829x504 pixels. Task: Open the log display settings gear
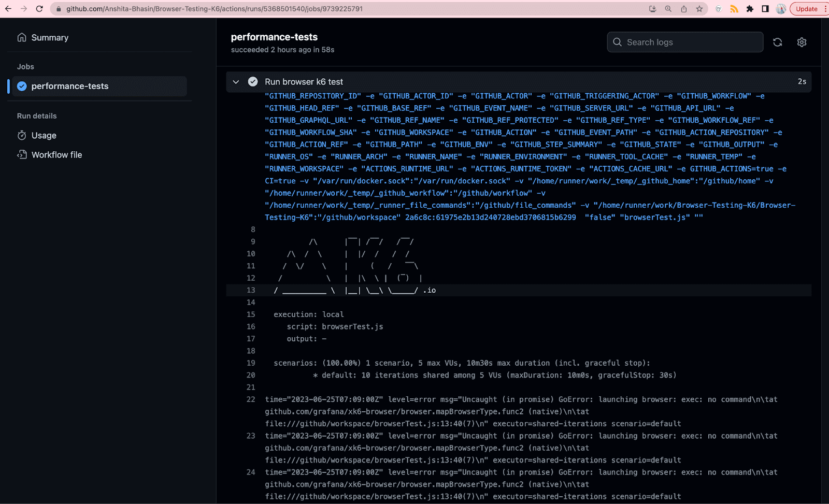[802, 42]
